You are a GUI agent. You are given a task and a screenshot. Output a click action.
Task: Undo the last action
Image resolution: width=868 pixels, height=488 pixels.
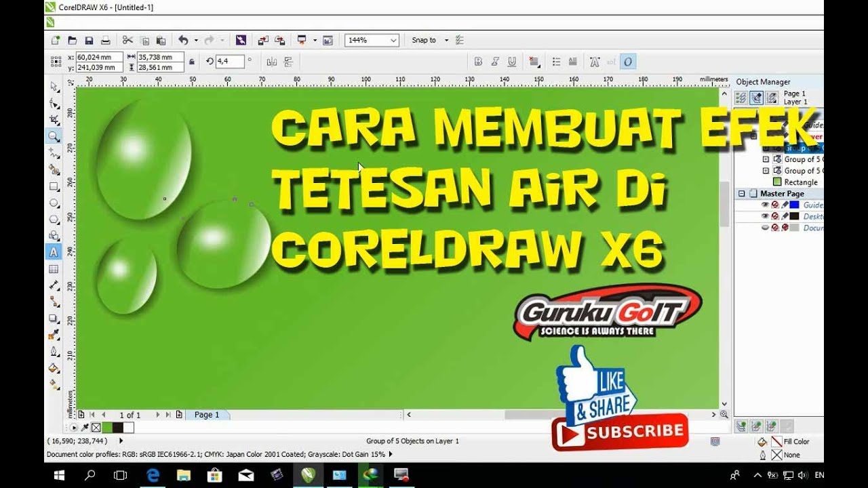[183, 41]
